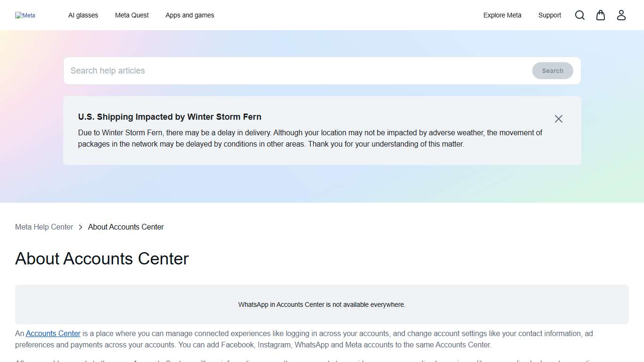Click the About Accounts Center heading
644x362 pixels.
point(101,259)
